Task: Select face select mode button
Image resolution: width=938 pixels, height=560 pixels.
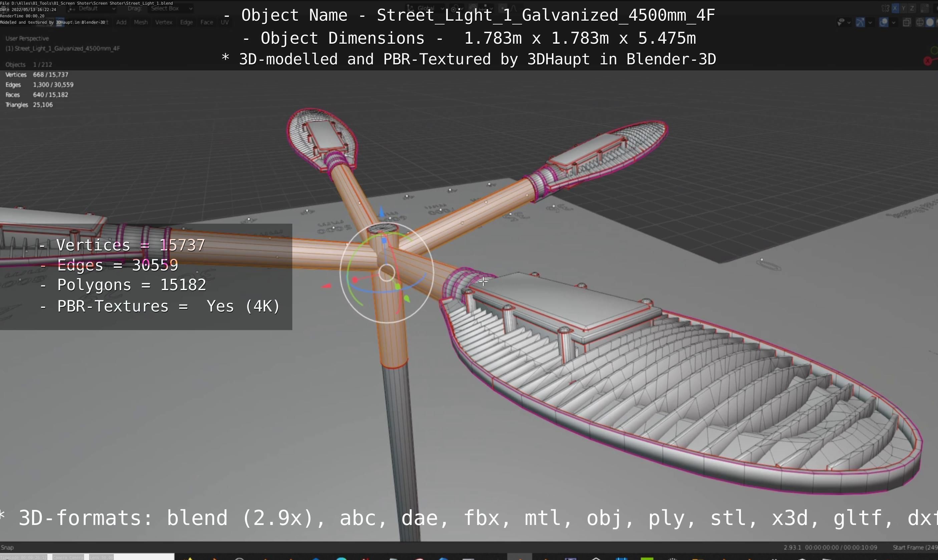Action: click(60, 22)
